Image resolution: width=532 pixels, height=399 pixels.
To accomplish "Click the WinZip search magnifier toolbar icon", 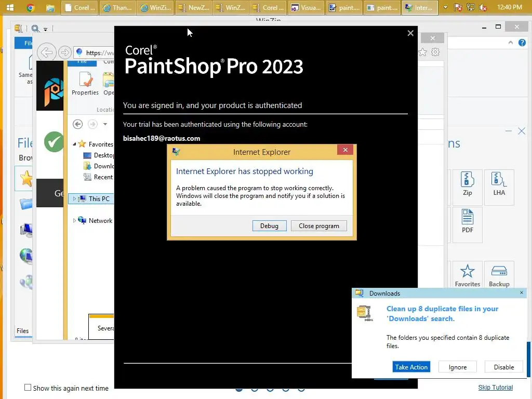I will click(x=35, y=29).
